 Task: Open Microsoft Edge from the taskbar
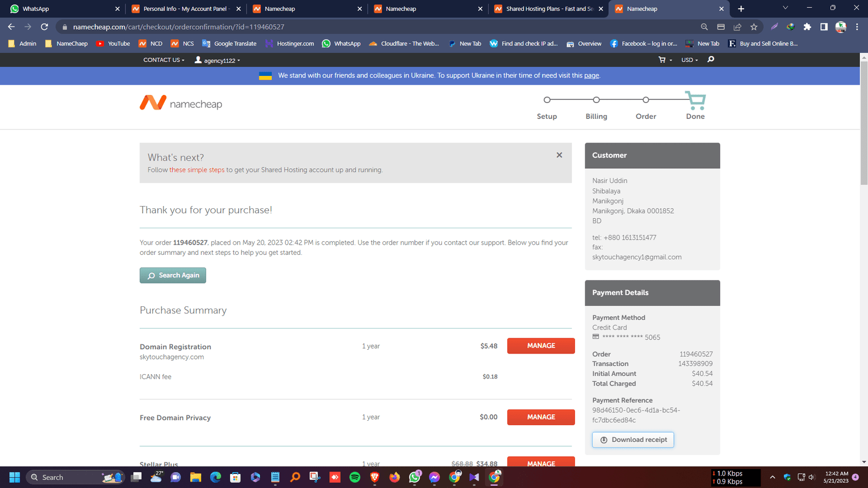click(215, 477)
